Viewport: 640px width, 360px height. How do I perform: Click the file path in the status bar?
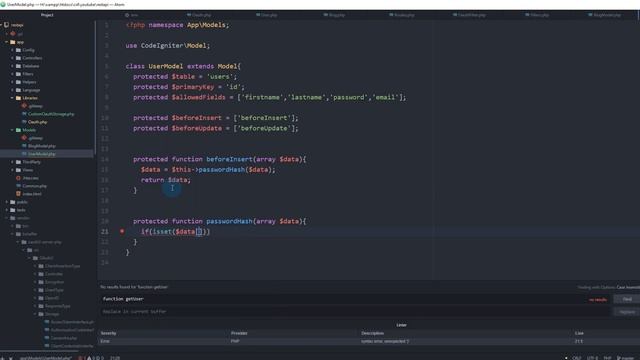coord(46,358)
